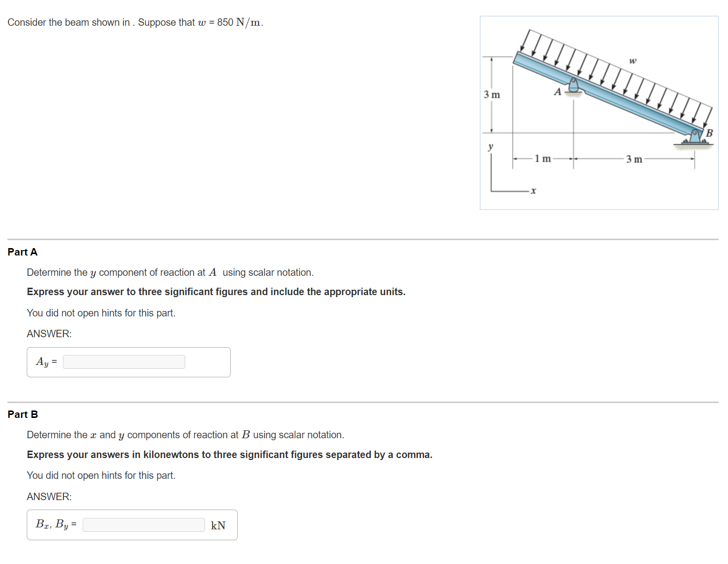Click the Ay answer input field
The width and height of the screenshot is (728, 564).
(x=123, y=361)
